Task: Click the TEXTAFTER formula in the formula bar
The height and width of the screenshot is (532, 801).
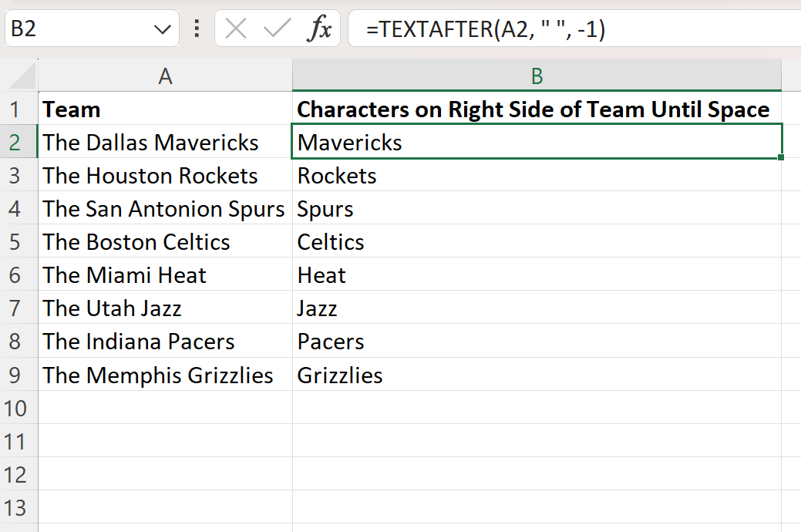Action: coord(485,29)
